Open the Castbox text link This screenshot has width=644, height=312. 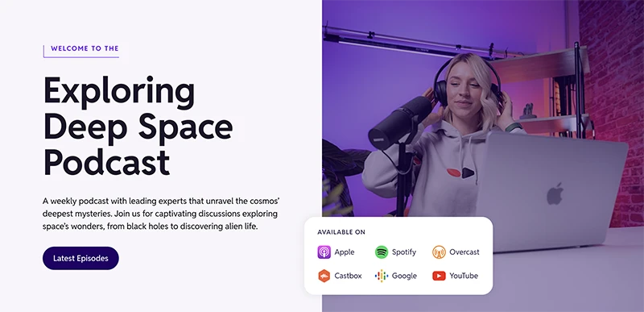pos(348,276)
